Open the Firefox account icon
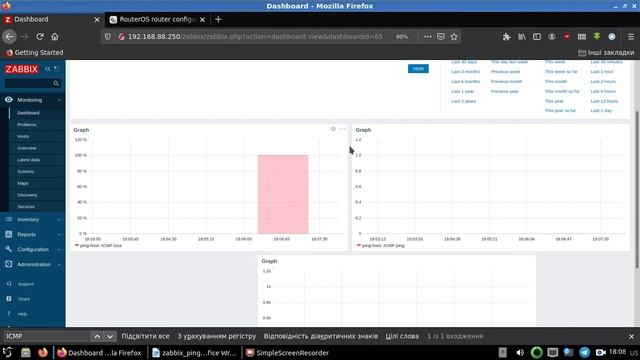This screenshot has height=360, width=640. coord(552,37)
